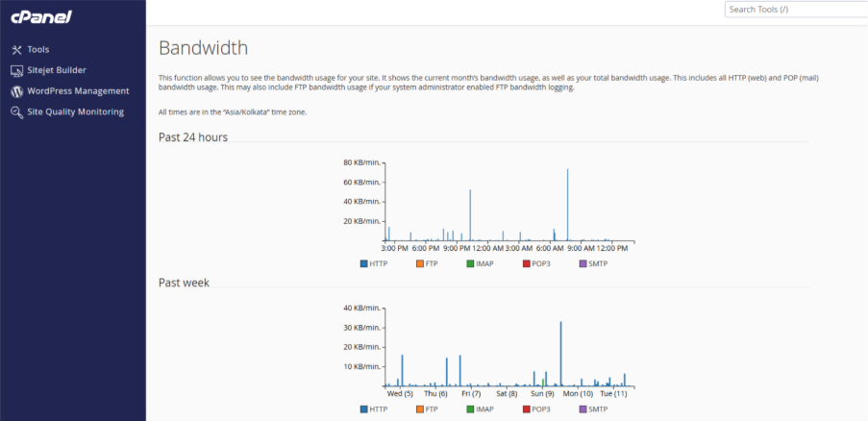Focus the Search Tools input field

[x=796, y=10]
